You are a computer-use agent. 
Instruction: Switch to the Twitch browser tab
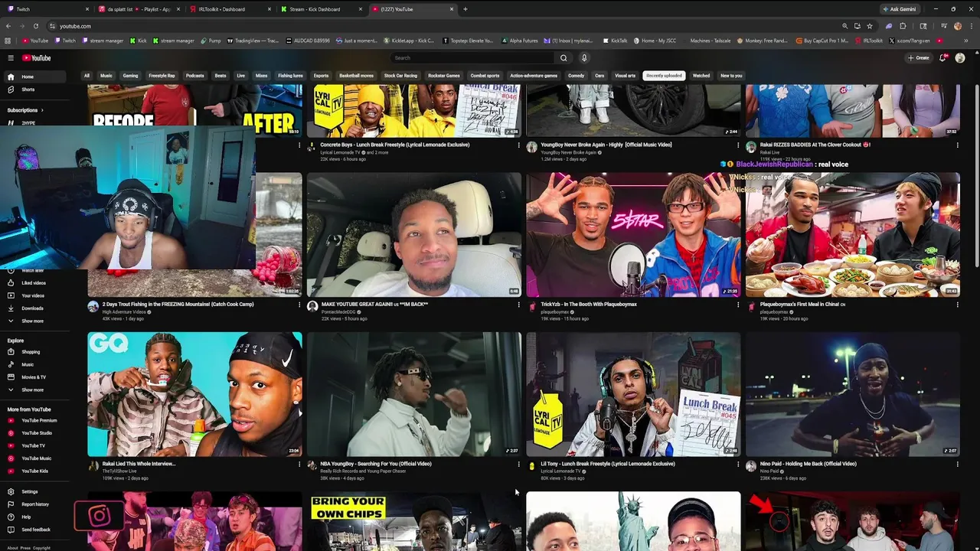pyautogui.click(x=46, y=9)
